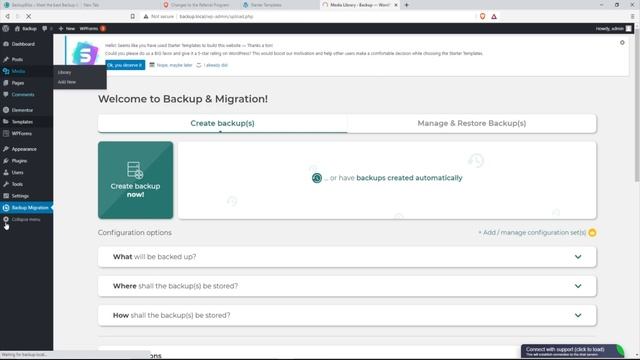This screenshot has height=360, width=640.
Task: Expand How shall the backup(s) be stored?
Action: coord(347,316)
